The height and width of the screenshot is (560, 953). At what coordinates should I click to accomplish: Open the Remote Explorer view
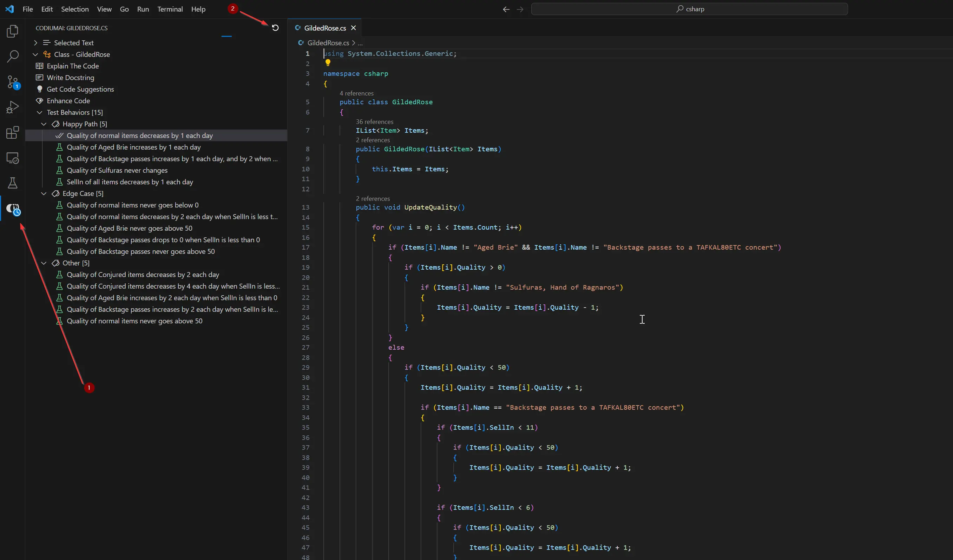13,158
